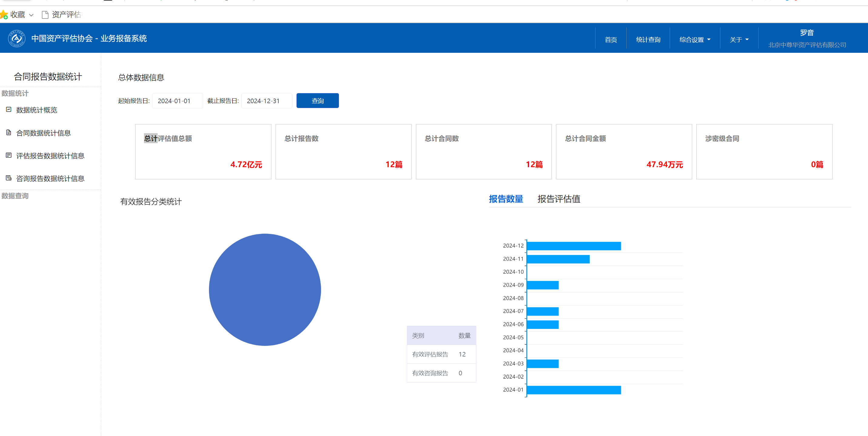Switch to the 报告评估值 tab
Image resolution: width=868 pixels, height=436 pixels.
559,199
